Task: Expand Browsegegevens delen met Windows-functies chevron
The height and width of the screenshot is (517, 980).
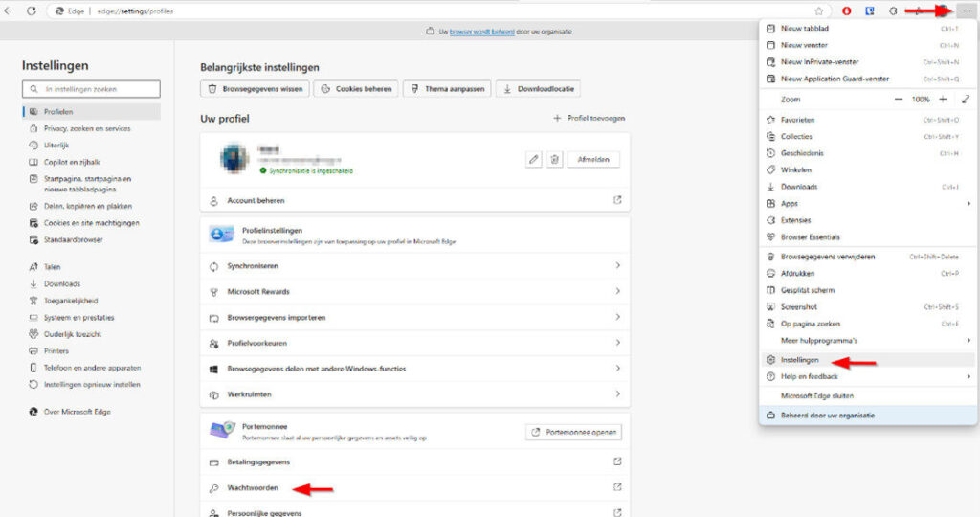Action: click(x=617, y=369)
